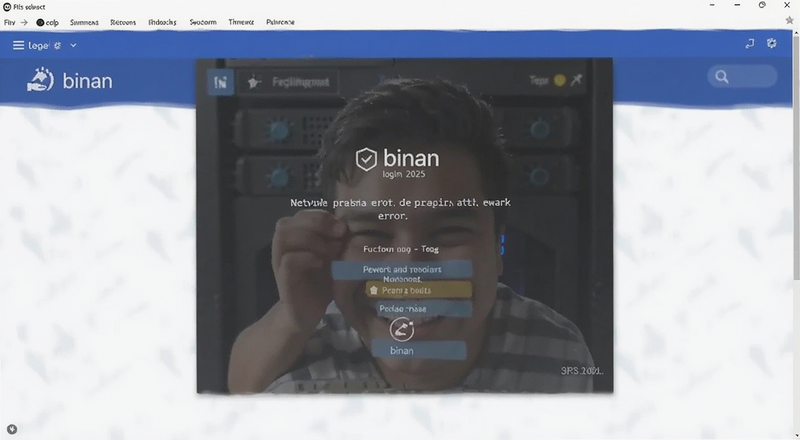Click the trash icon on the yellow button
The image size is (800, 440).
click(373, 290)
